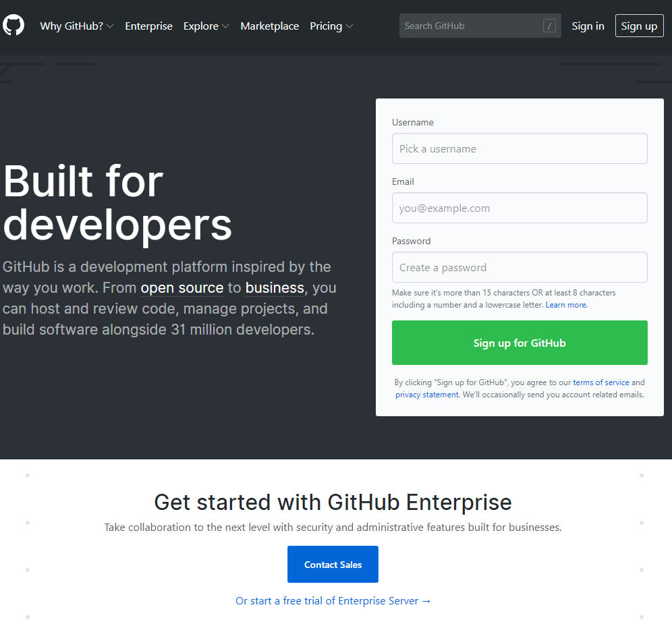
Task: Click the 'Make sure it's more than 15 characters' hint
Action: [x=503, y=299]
